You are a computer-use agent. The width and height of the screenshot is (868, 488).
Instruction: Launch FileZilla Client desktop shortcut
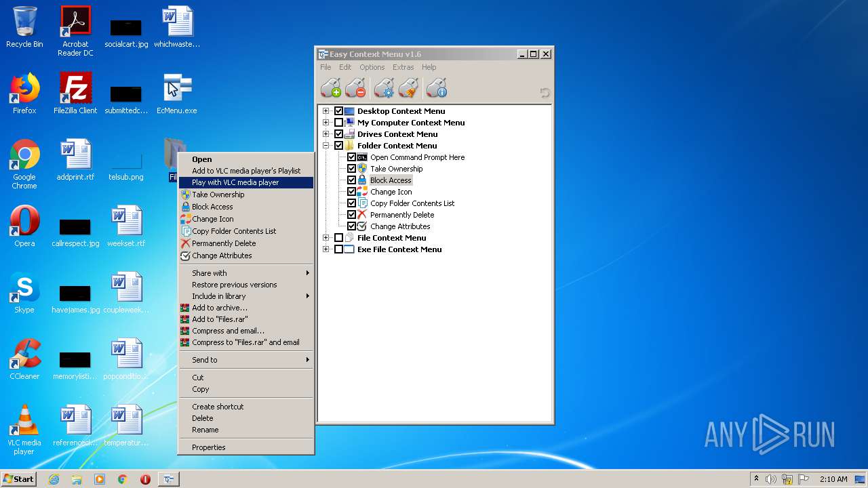(x=75, y=94)
